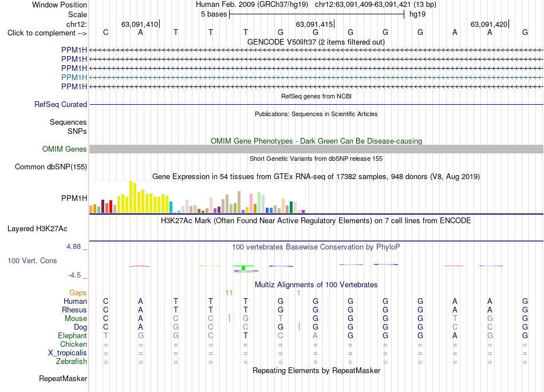This screenshot has width=544, height=392.
Task: Click the light blue PPM1H transcript label
Action: (x=74, y=77)
